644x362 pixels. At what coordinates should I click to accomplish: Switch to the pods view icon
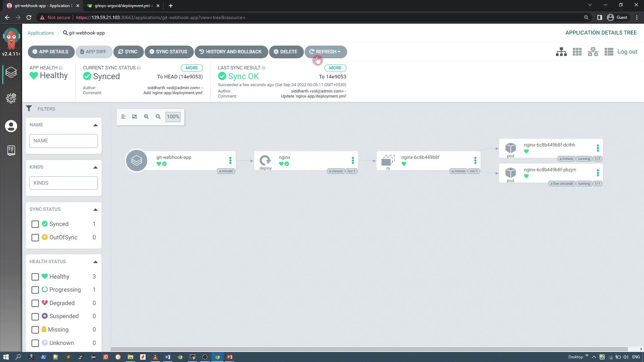click(x=577, y=52)
